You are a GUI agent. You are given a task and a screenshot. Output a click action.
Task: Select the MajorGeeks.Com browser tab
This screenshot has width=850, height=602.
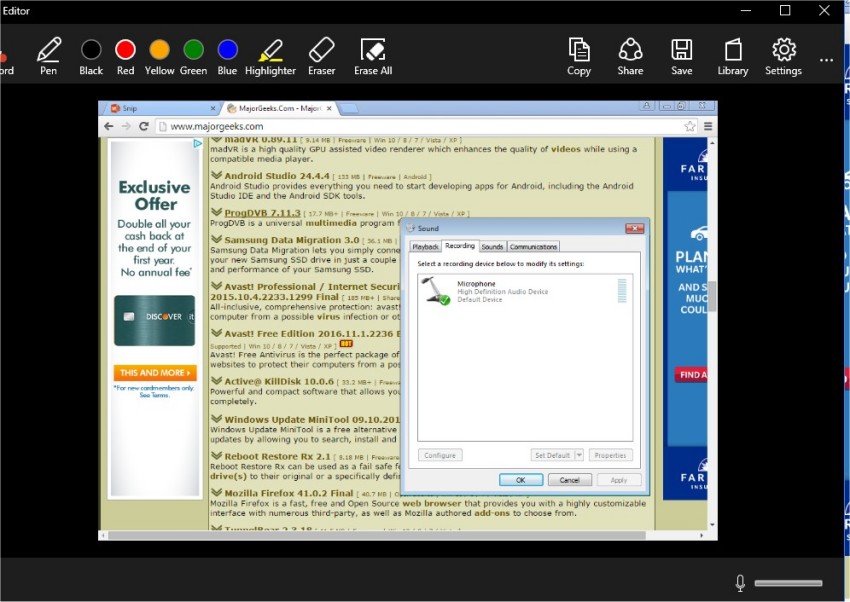(281, 108)
